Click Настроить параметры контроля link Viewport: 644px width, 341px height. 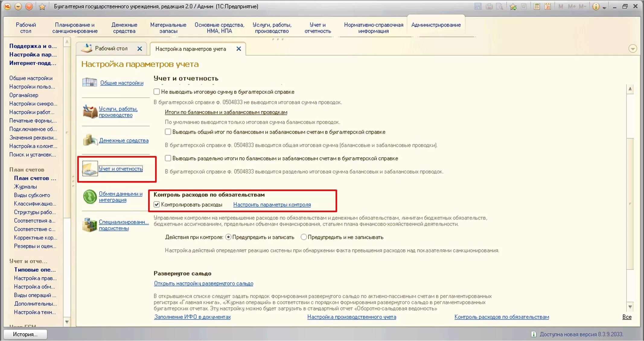272,205
